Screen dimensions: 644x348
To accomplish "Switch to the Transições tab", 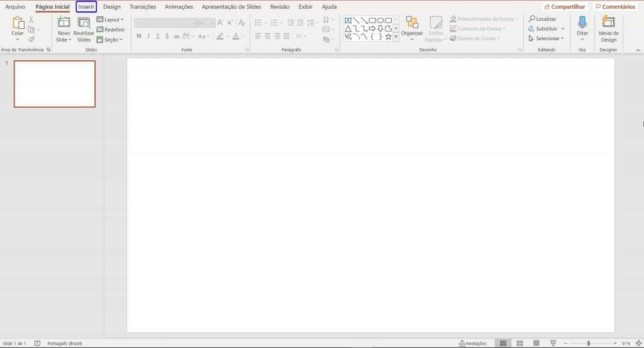I will 143,6.
